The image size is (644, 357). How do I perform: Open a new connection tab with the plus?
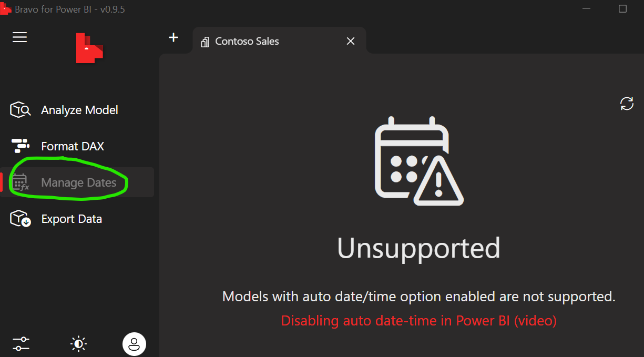[x=173, y=37]
